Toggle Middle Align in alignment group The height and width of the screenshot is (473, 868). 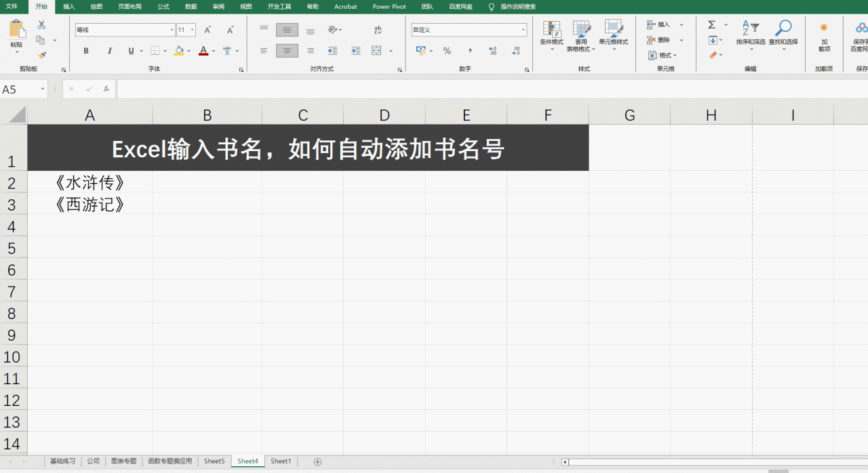point(287,30)
